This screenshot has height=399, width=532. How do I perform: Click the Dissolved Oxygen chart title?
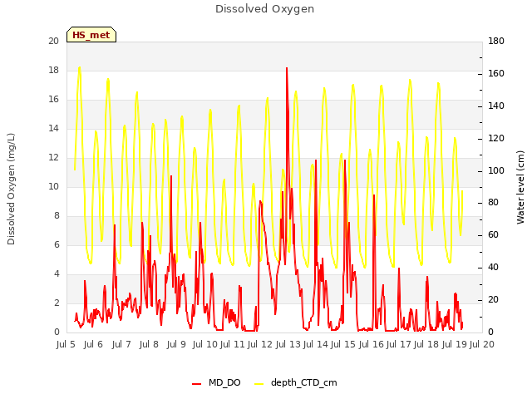(x=264, y=9)
